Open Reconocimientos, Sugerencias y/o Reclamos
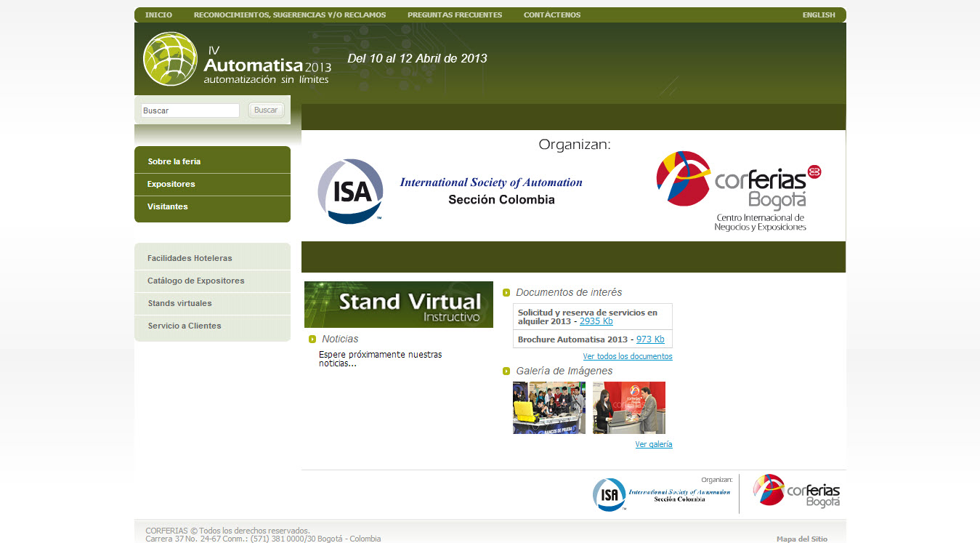The width and height of the screenshot is (980, 543). [x=290, y=15]
